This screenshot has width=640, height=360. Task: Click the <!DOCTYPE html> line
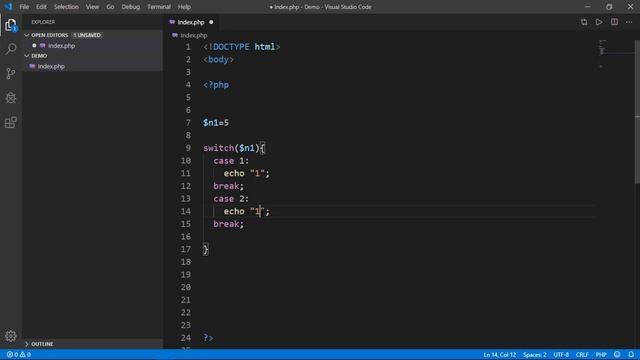[x=242, y=47]
